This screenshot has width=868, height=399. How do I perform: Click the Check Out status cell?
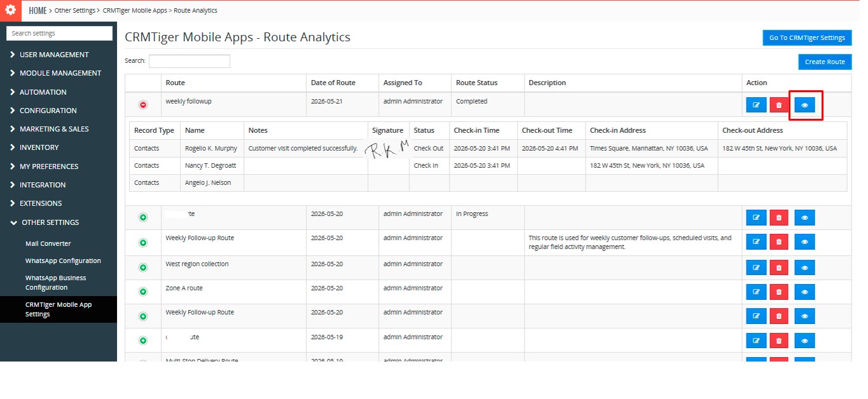click(429, 148)
